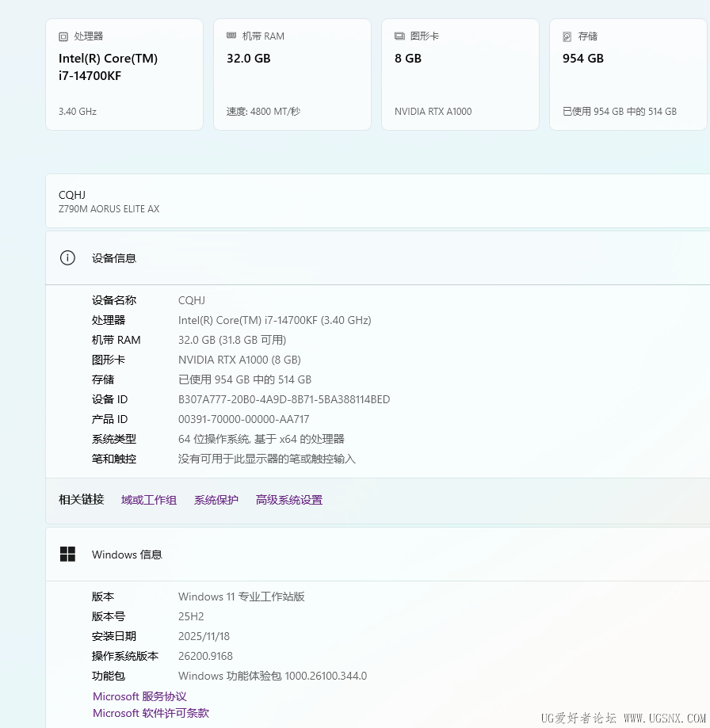Open the 8 GB graphics card tile
The width and height of the screenshot is (710, 728).
click(460, 74)
